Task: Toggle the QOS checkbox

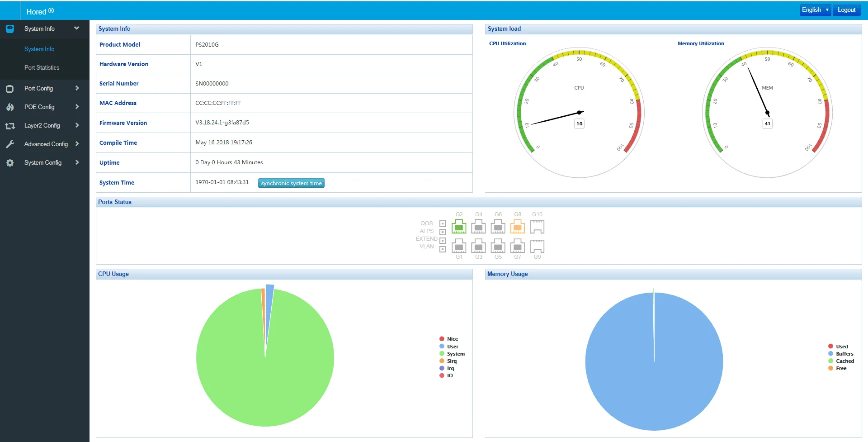Action: click(x=443, y=223)
